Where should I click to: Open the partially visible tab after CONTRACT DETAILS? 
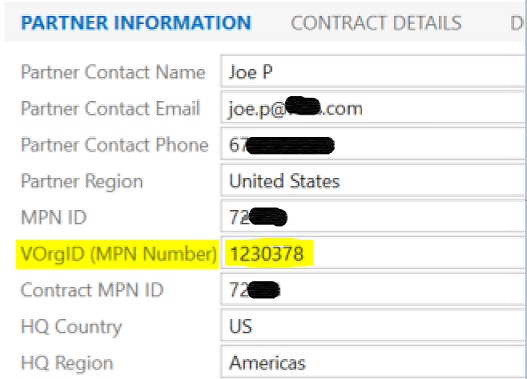click(x=517, y=23)
